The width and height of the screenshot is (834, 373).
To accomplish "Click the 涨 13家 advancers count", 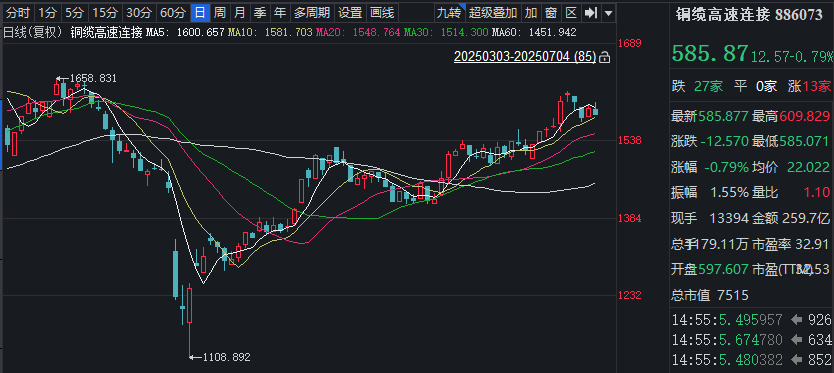I will [x=809, y=86].
